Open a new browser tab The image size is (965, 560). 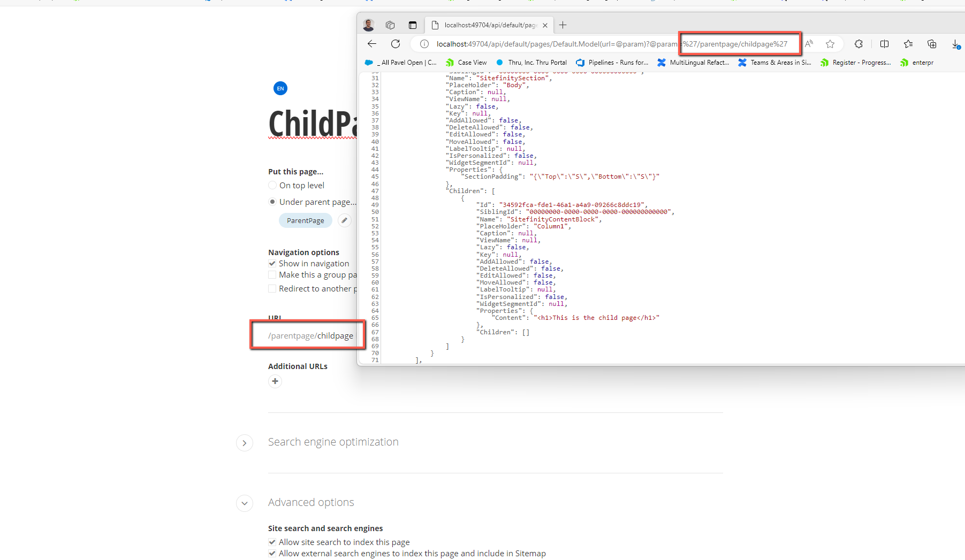pos(563,25)
